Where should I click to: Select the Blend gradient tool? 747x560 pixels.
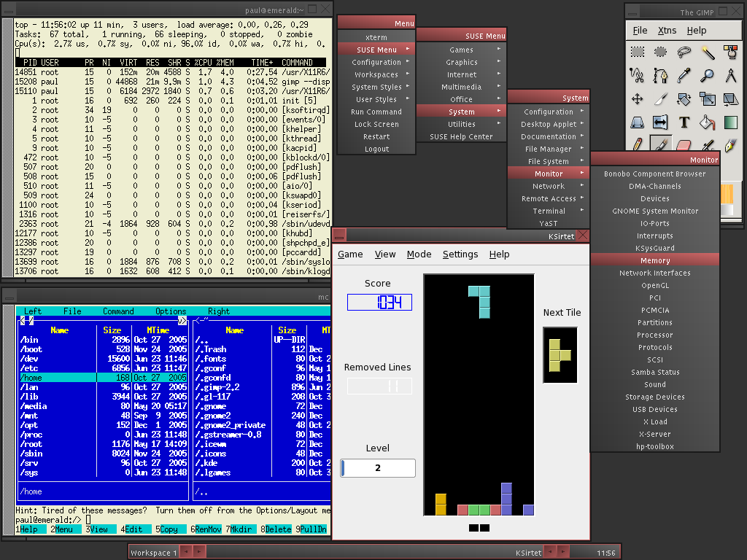click(730, 122)
